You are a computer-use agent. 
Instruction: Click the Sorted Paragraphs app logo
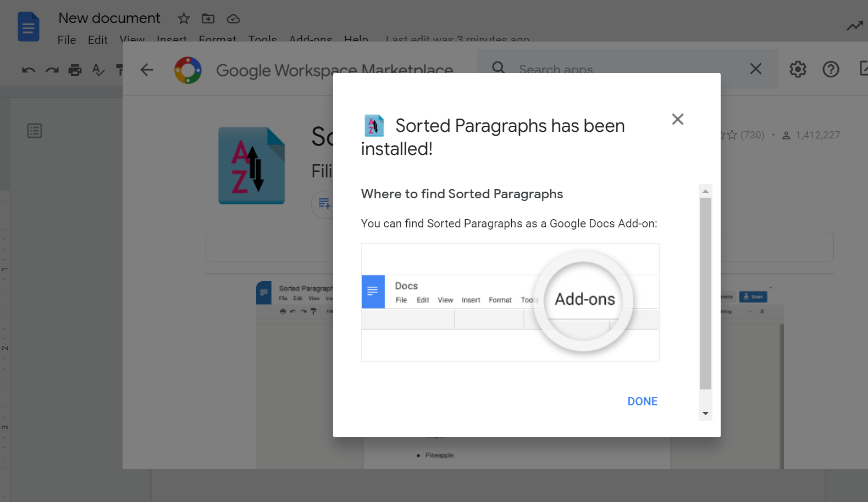point(252,166)
